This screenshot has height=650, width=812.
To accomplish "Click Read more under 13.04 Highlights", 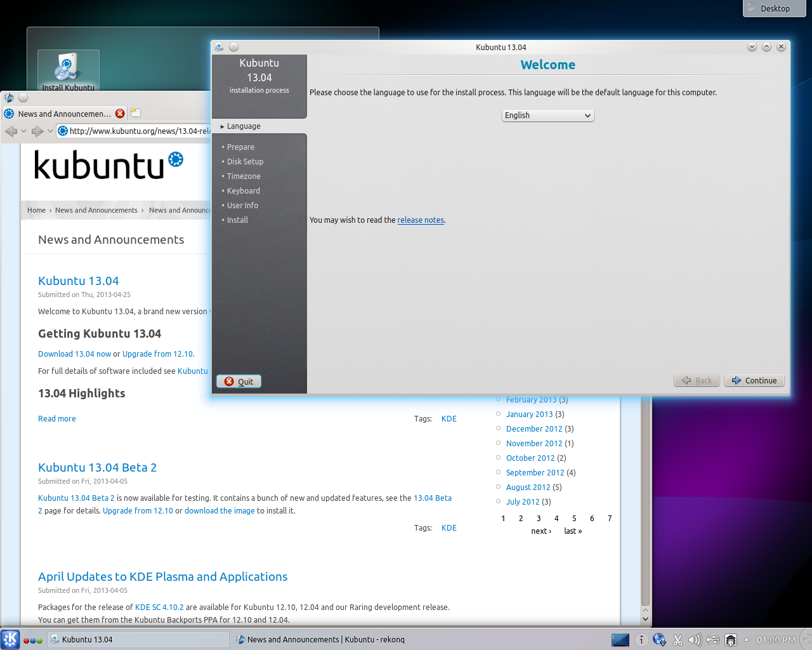I will pyautogui.click(x=57, y=419).
